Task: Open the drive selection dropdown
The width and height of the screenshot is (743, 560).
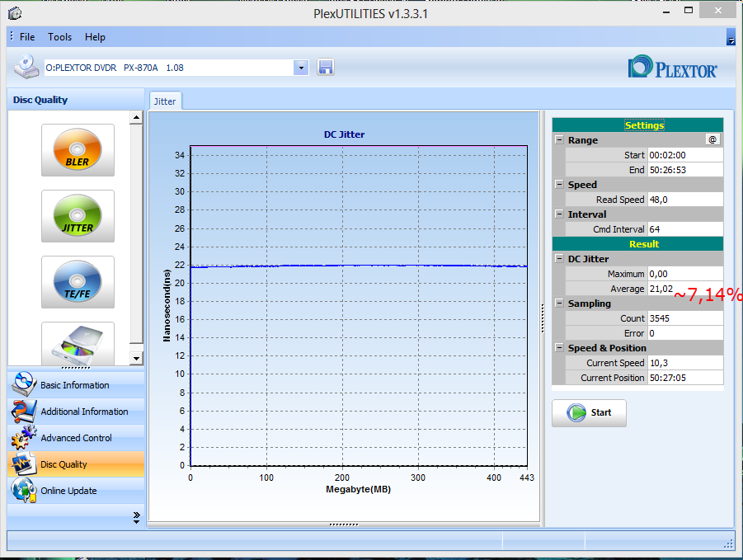Action: click(301, 68)
